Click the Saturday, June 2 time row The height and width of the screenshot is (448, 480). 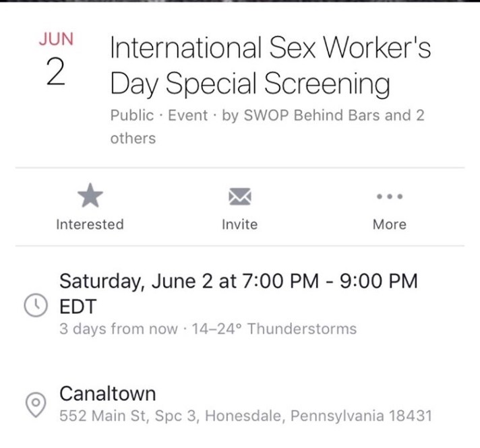(x=239, y=281)
